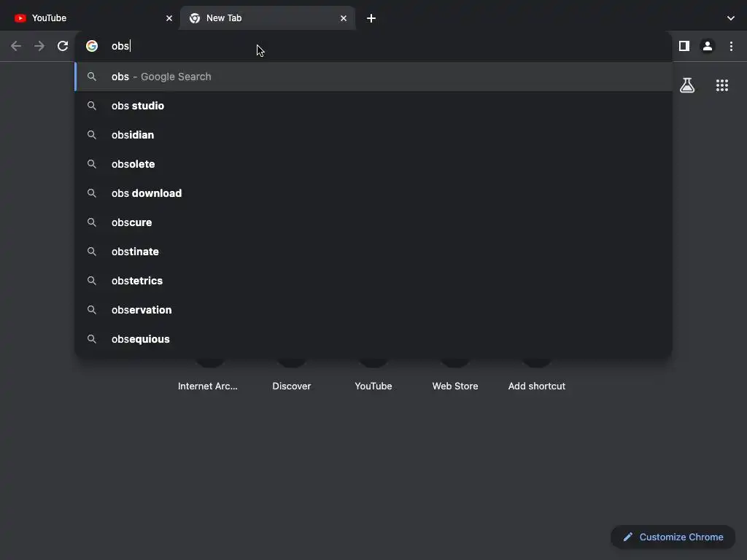The height and width of the screenshot is (560, 747).
Task: Choose the 'obs - Google Search' suggestion
Action: [x=373, y=77]
